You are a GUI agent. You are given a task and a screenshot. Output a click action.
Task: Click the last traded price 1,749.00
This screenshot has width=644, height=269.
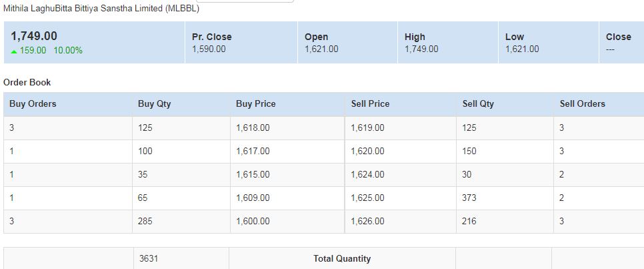(34, 36)
